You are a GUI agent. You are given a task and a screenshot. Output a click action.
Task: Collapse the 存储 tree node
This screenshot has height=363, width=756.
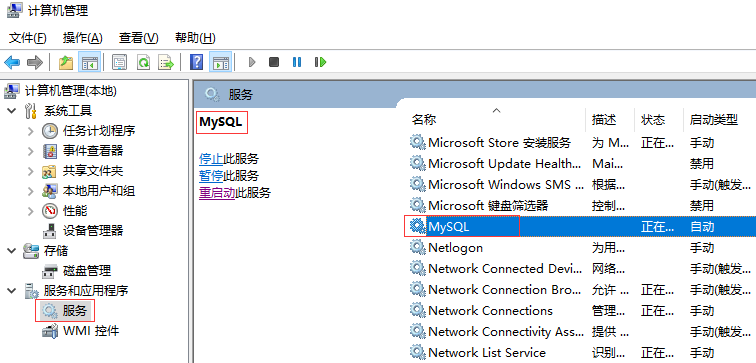click(11, 251)
